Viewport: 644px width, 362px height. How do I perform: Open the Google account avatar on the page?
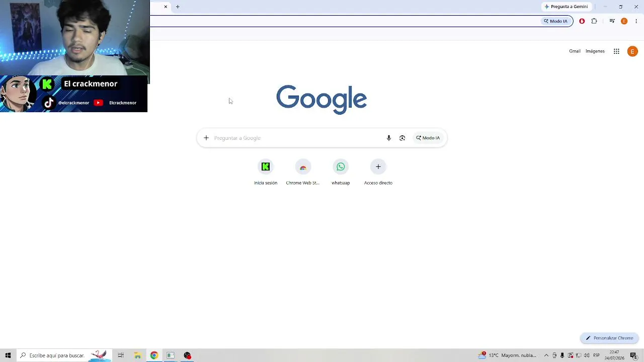pos(632,51)
